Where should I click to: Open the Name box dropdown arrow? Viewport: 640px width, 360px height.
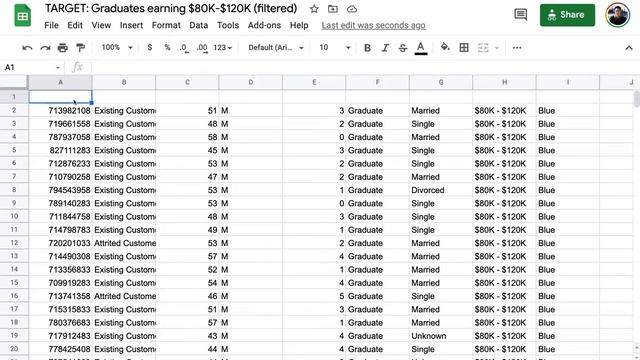click(x=58, y=68)
